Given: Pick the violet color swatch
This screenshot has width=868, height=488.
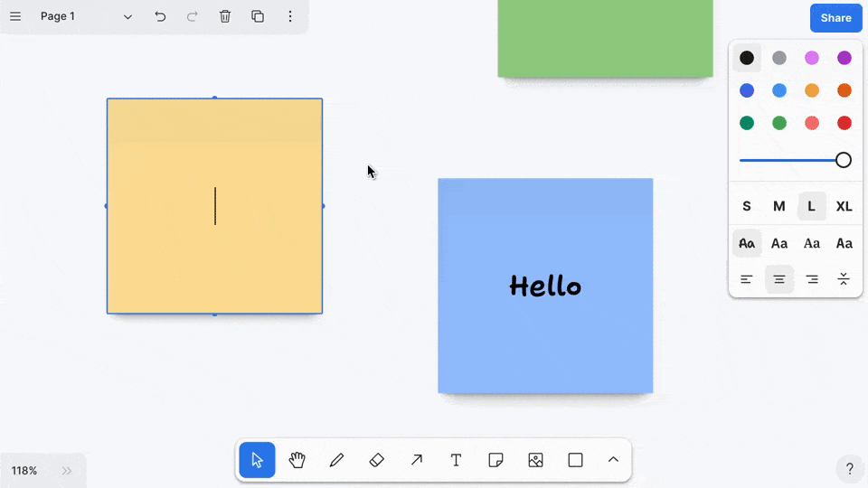Looking at the screenshot, I should point(844,58).
